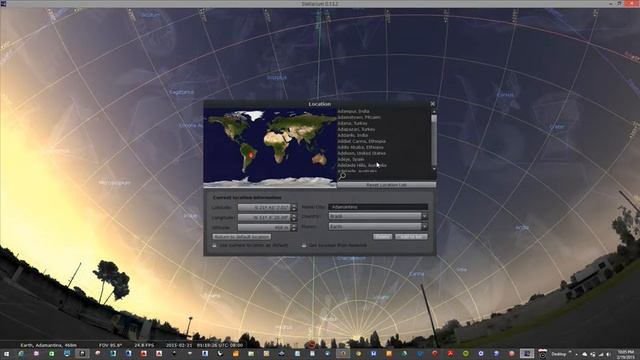The height and width of the screenshot is (360, 640).
Task: Pick Adeje, Spain in the list
Action: pos(351,159)
